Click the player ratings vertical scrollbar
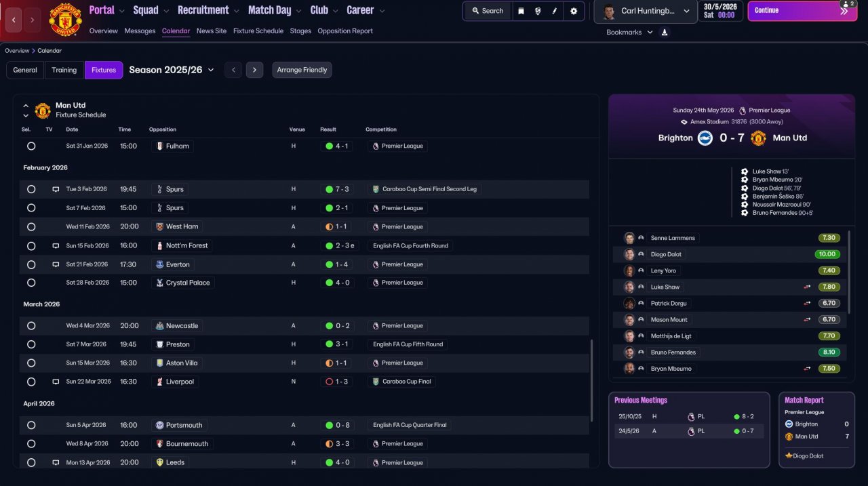868x486 pixels. point(849,271)
